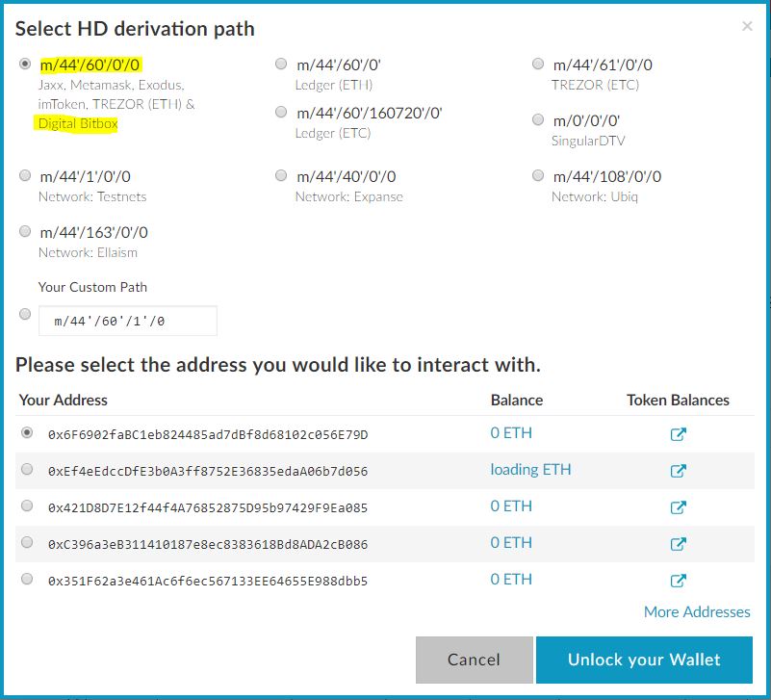Click the TREZOR (ETC) label
Viewport: 771px width, 700px height.
[x=595, y=85]
